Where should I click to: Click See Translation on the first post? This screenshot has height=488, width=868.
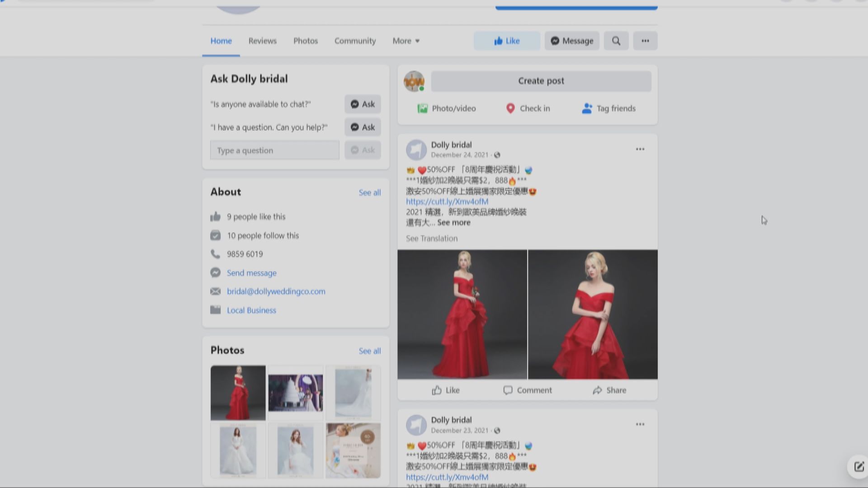point(431,238)
